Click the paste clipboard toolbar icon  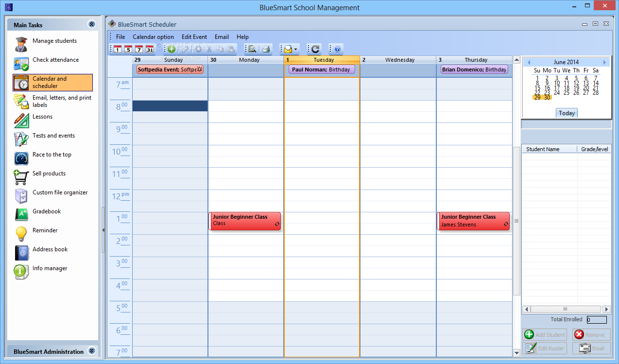[231, 49]
